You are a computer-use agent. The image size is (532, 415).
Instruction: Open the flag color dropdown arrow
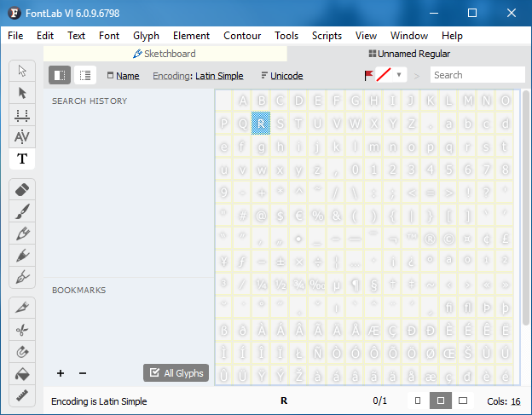399,75
